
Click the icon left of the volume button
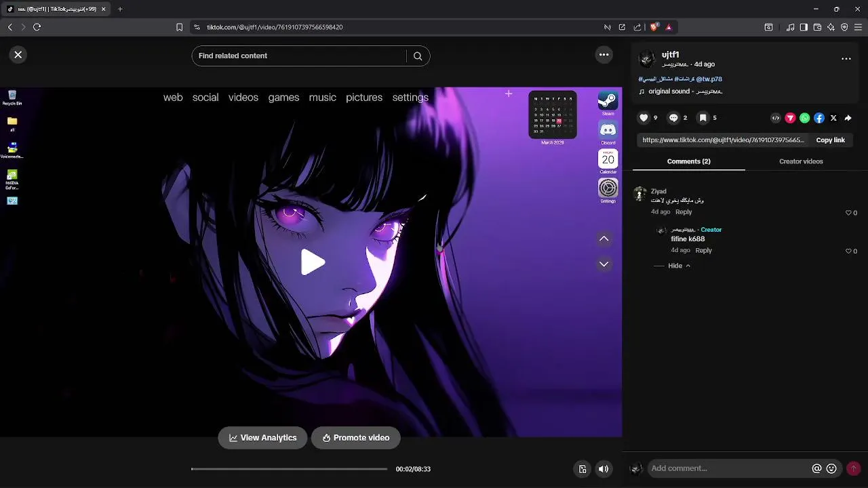click(x=582, y=469)
